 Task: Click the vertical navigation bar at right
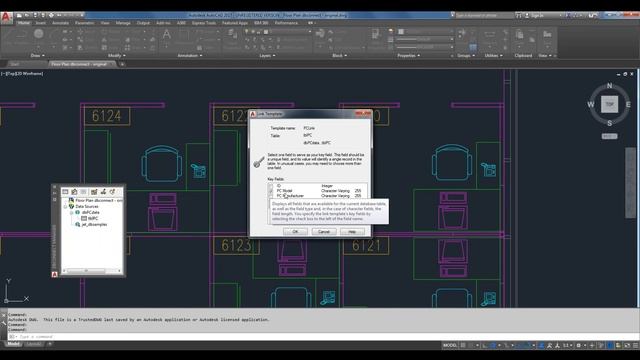point(630,182)
